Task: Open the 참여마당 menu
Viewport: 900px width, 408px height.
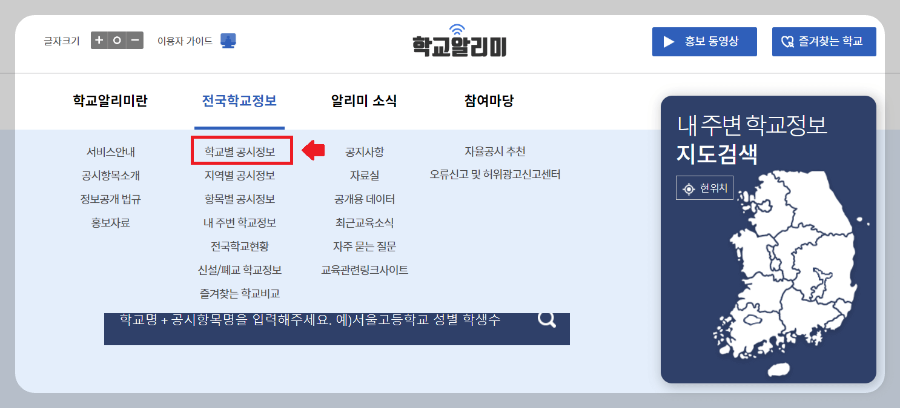Action: [x=489, y=101]
